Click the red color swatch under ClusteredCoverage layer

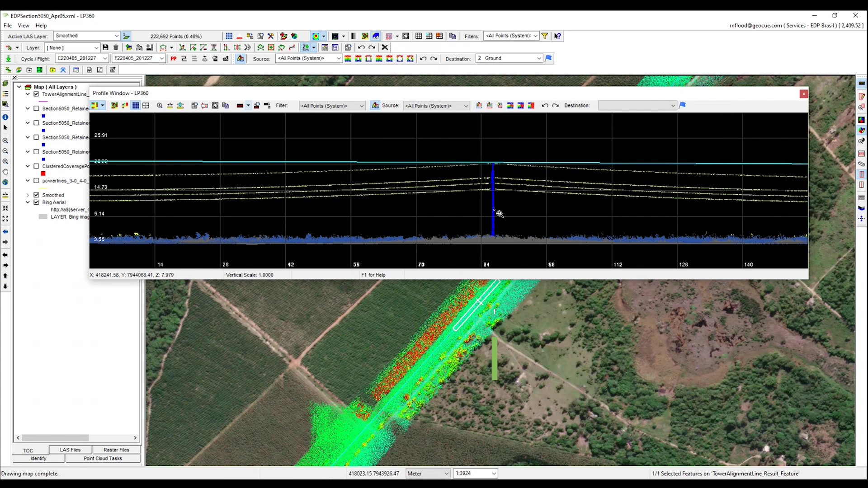(x=43, y=173)
